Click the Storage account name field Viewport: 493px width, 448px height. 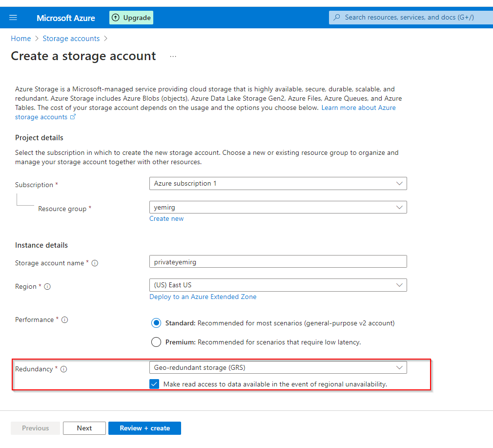[278, 262]
